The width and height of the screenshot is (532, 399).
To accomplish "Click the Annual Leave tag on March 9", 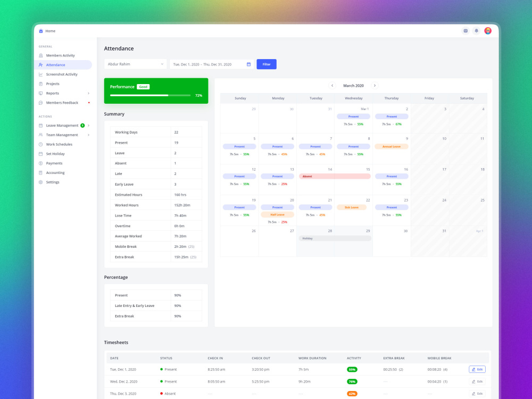I will point(392,147).
